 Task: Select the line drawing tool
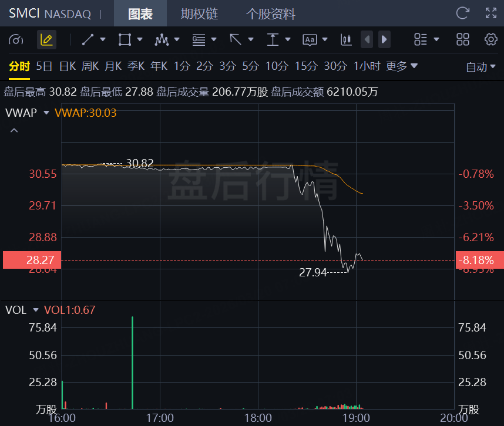tap(88, 40)
